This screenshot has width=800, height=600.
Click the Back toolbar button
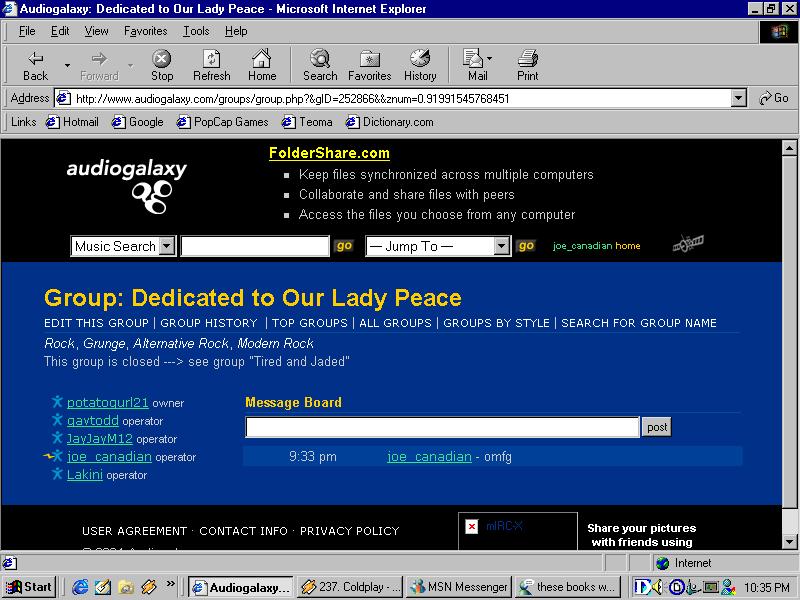(x=35, y=65)
